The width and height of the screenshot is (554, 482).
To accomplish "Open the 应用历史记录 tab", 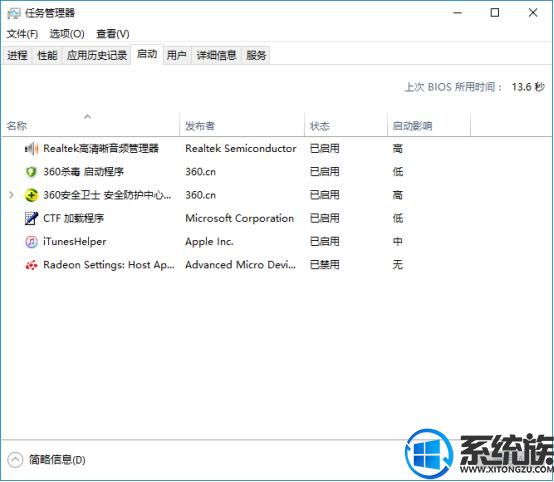I will point(97,55).
